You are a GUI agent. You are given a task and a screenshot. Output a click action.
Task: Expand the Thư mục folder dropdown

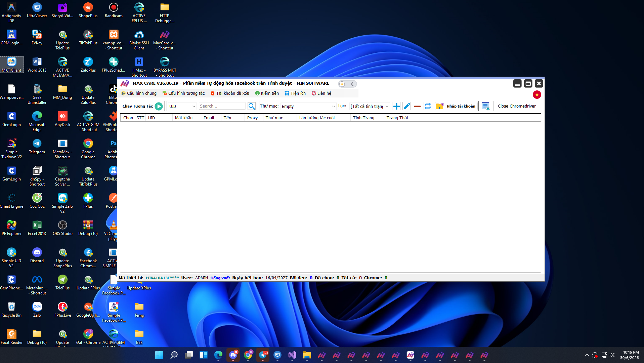point(308,106)
